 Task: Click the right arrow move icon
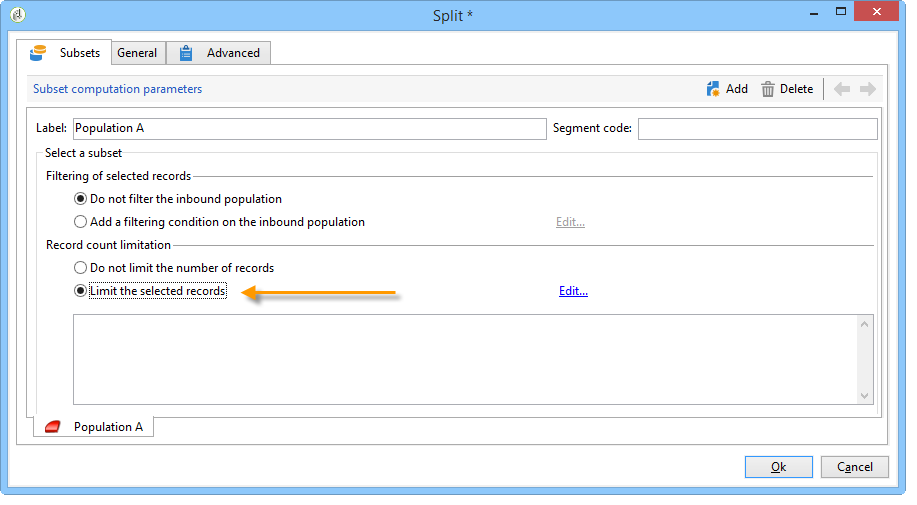pyautogui.click(x=868, y=89)
